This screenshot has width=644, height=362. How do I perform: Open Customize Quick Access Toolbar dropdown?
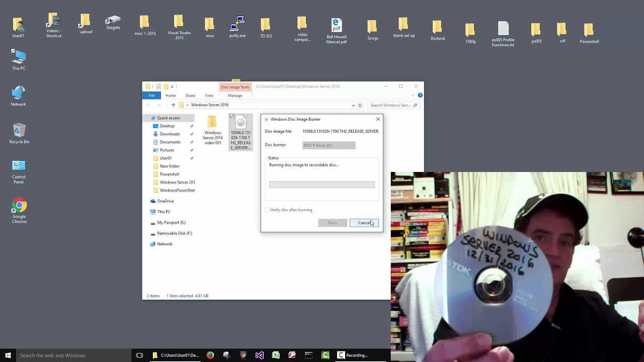coord(172,86)
